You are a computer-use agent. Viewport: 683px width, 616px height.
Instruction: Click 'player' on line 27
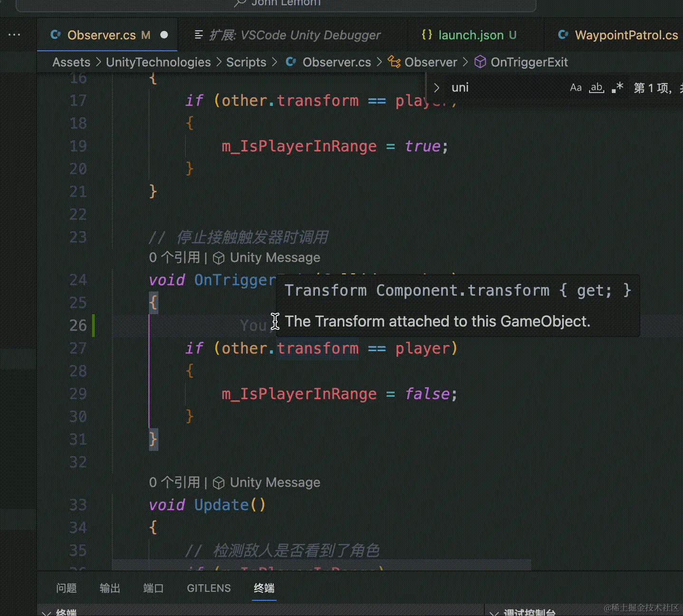click(423, 348)
